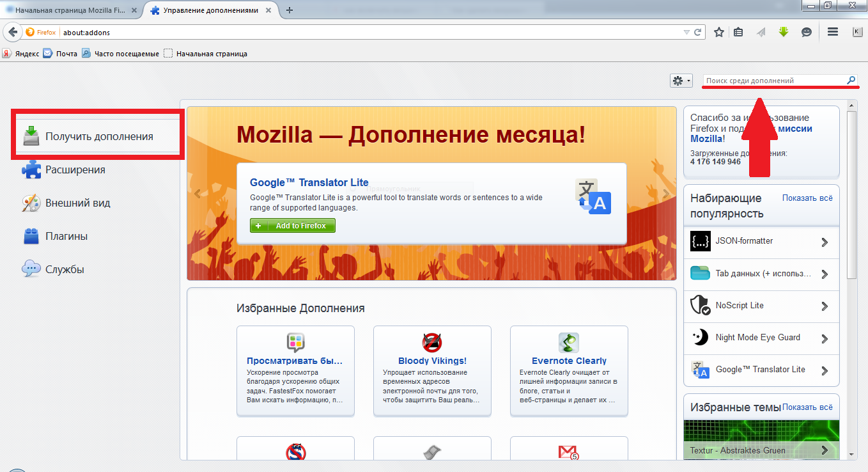Screen dimensions: 868x472
Task: Click the Tab данных folder icon
Action: pyautogui.click(x=701, y=273)
